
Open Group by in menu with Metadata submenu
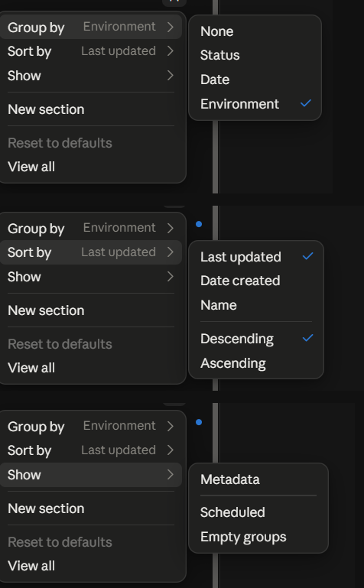coord(91,426)
